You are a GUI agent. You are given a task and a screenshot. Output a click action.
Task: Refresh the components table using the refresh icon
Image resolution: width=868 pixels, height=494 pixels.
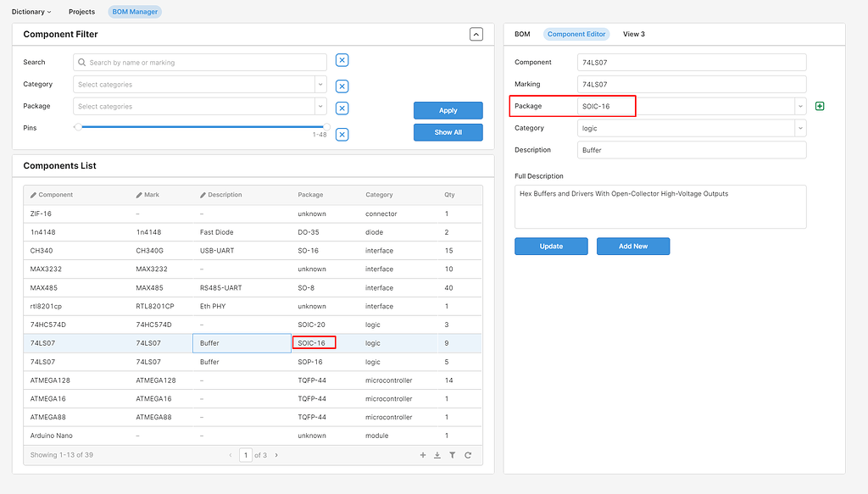467,455
